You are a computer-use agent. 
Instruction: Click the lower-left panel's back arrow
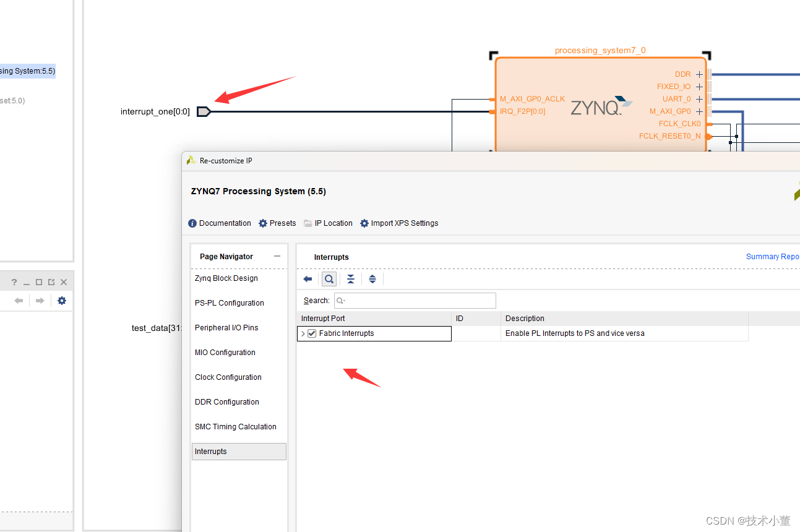pos(19,301)
